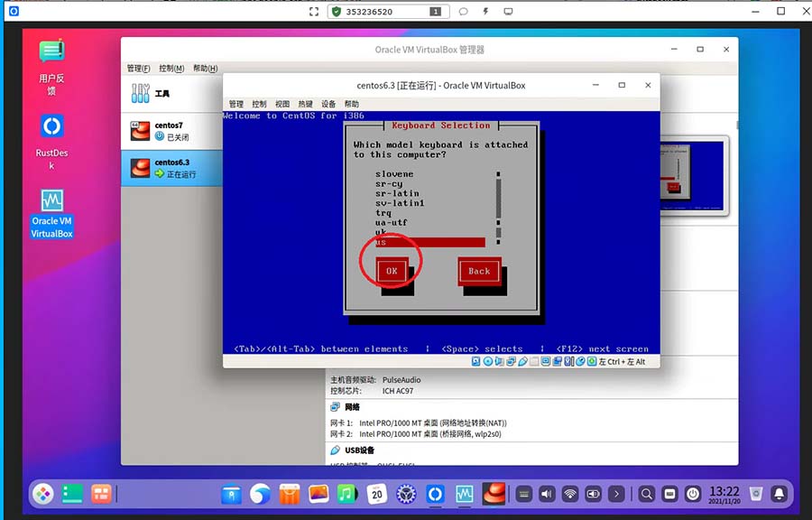The width and height of the screenshot is (812, 520).
Task: Toggle the volume icon in the dock
Action: [x=547, y=494]
